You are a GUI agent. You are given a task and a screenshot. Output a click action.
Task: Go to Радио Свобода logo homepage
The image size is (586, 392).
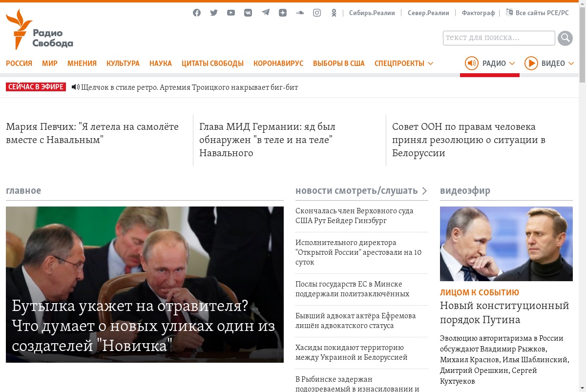click(40, 29)
